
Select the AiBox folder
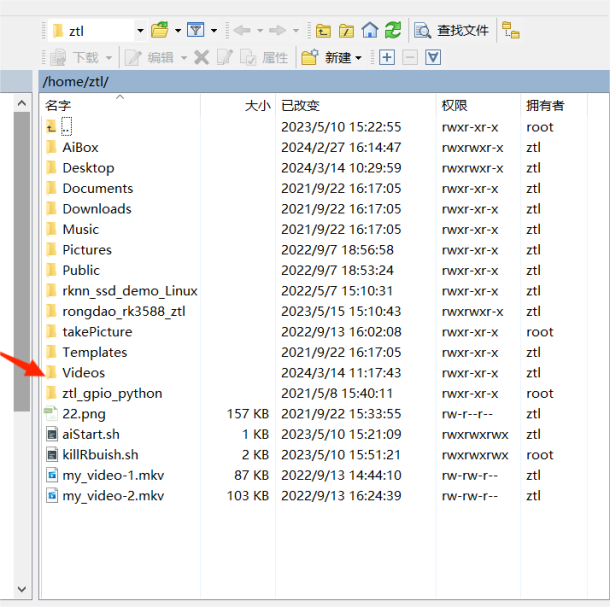80,147
